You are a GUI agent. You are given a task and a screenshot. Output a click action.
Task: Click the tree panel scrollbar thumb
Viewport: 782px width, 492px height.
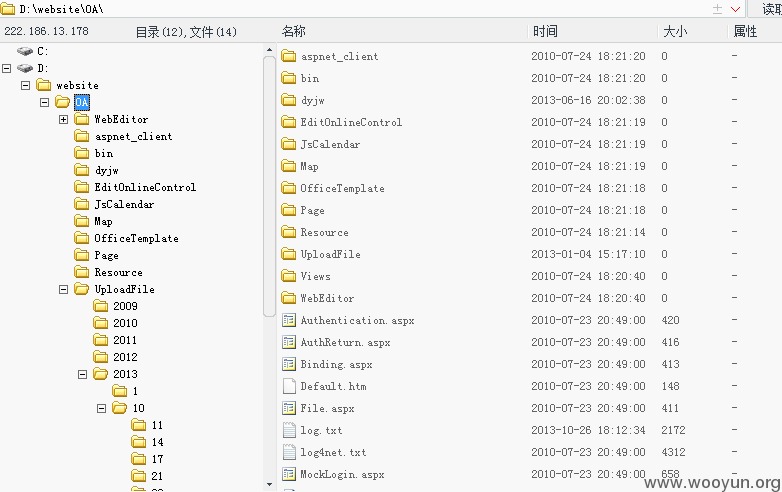coord(269,186)
